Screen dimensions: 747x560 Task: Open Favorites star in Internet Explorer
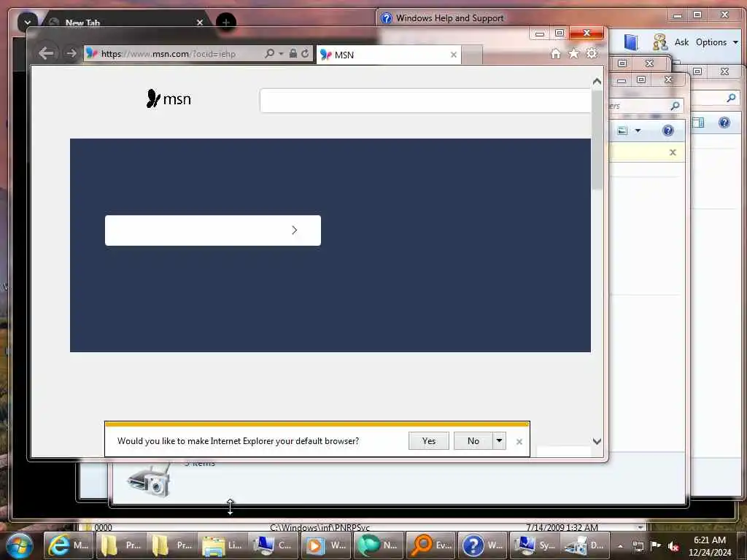click(x=573, y=54)
